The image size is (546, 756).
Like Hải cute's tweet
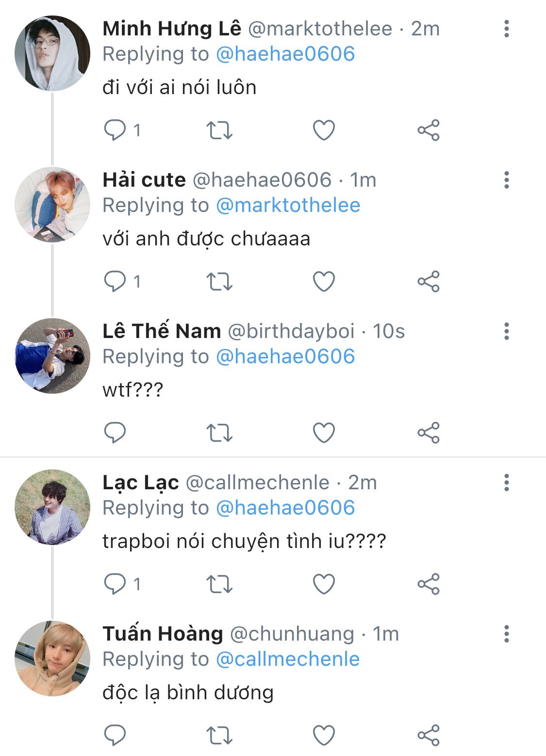click(x=324, y=281)
